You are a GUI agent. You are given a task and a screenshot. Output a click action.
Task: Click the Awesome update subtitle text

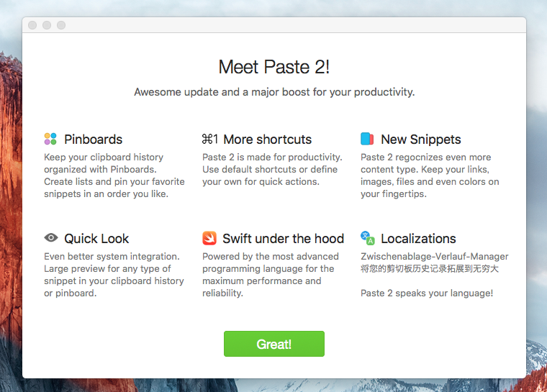coord(274,92)
